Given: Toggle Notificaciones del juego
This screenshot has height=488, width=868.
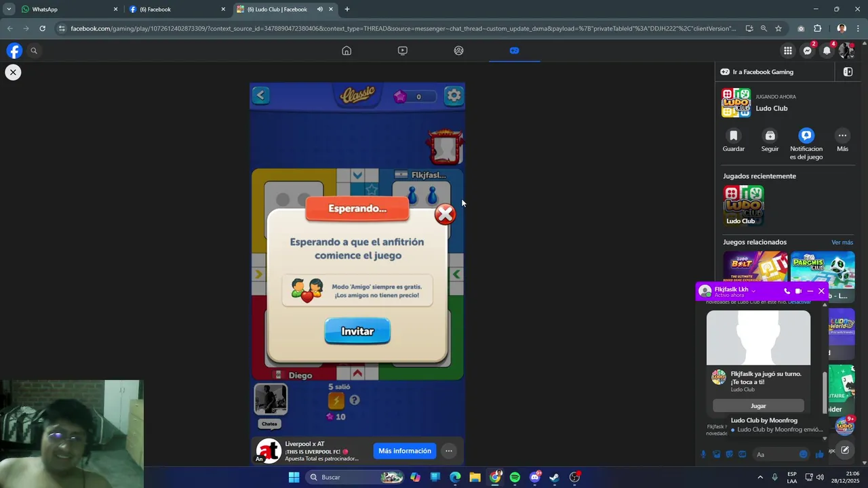Looking at the screenshot, I should [806, 144].
